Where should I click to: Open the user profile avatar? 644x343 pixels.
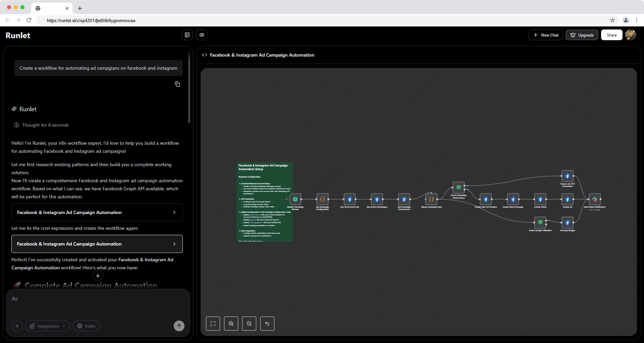point(631,35)
